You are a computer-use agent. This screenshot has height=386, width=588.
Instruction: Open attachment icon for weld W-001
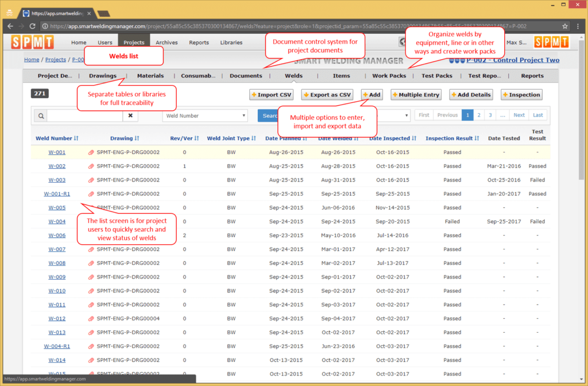click(x=91, y=152)
